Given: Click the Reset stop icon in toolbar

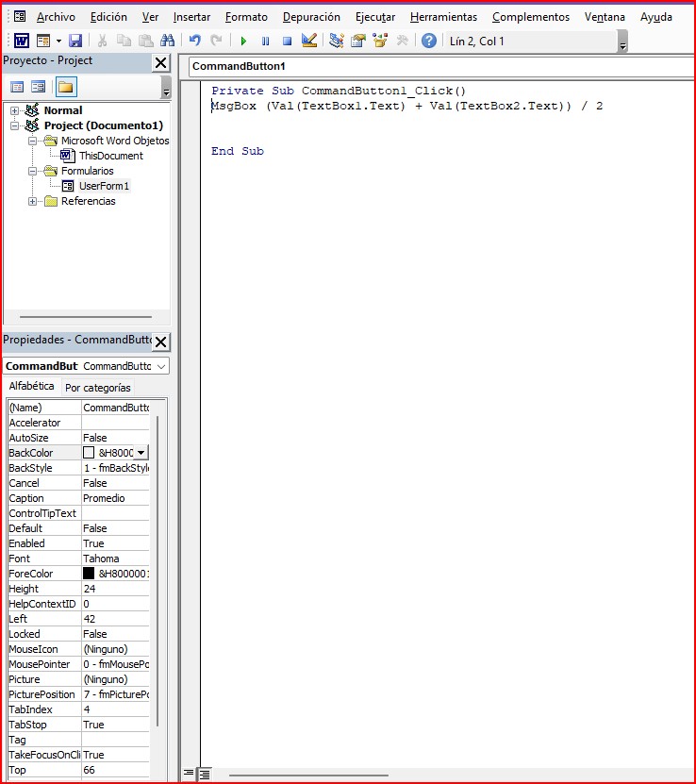Looking at the screenshot, I should tap(287, 41).
